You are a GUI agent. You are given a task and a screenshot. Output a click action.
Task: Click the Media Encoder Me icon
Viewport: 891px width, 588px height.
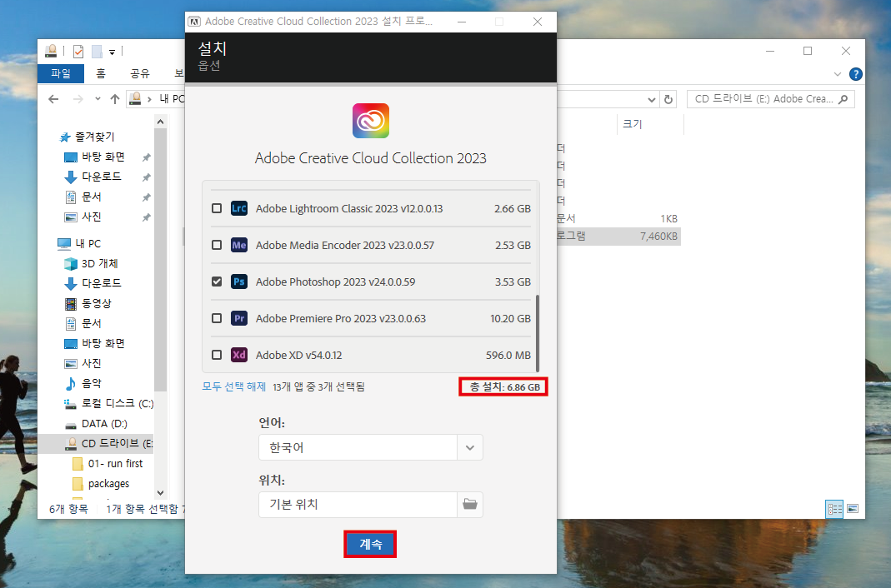(x=239, y=245)
